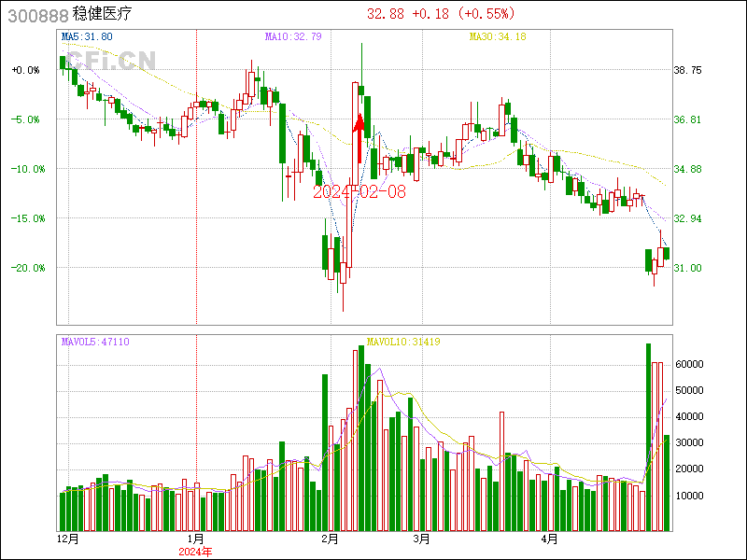Click the 12月 label on time axis
The width and height of the screenshot is (747, 560).
pyautogui.click(x=69, y=539)
